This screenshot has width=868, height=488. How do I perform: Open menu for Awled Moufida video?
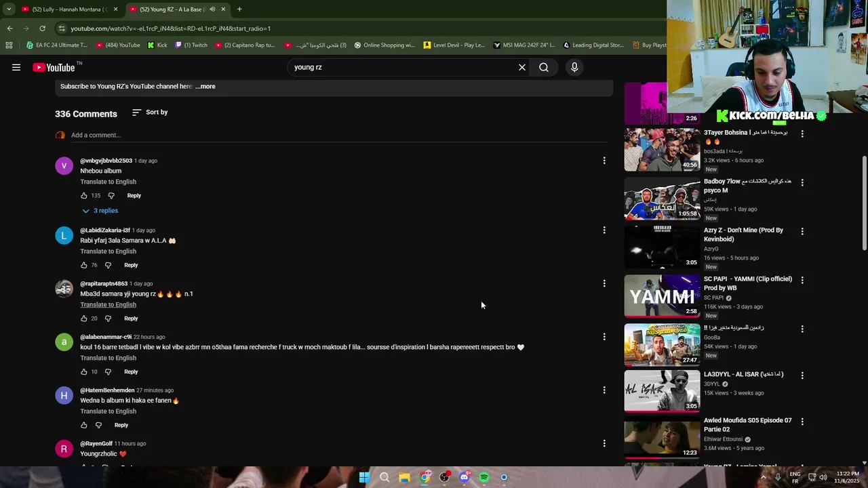[x=802, y=422]
